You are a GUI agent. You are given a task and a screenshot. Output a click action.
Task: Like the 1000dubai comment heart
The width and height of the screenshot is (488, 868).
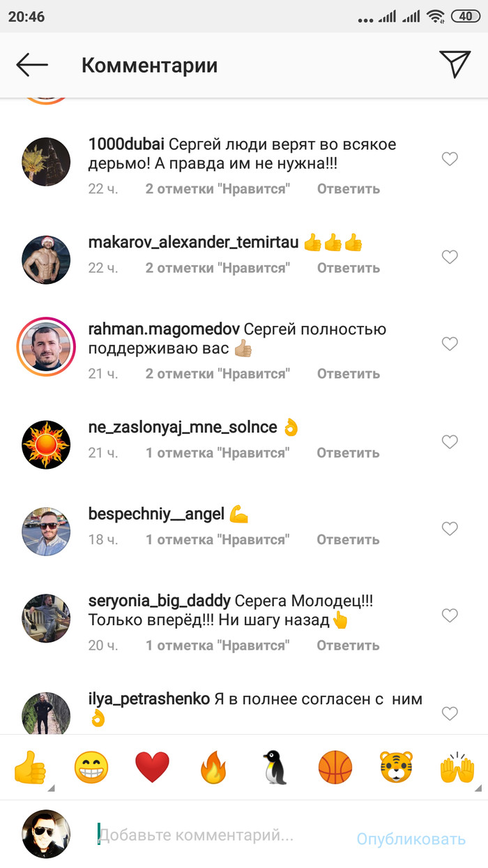click(450, 159)
